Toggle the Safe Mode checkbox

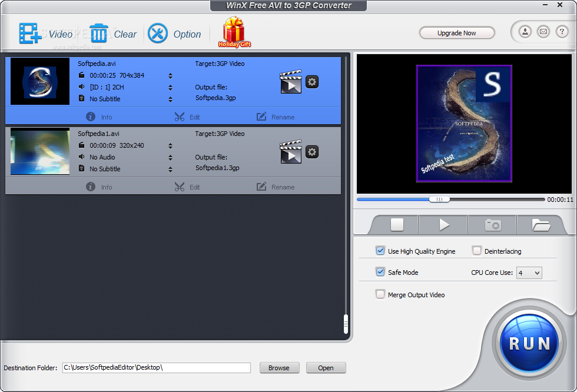pos(380,272)
